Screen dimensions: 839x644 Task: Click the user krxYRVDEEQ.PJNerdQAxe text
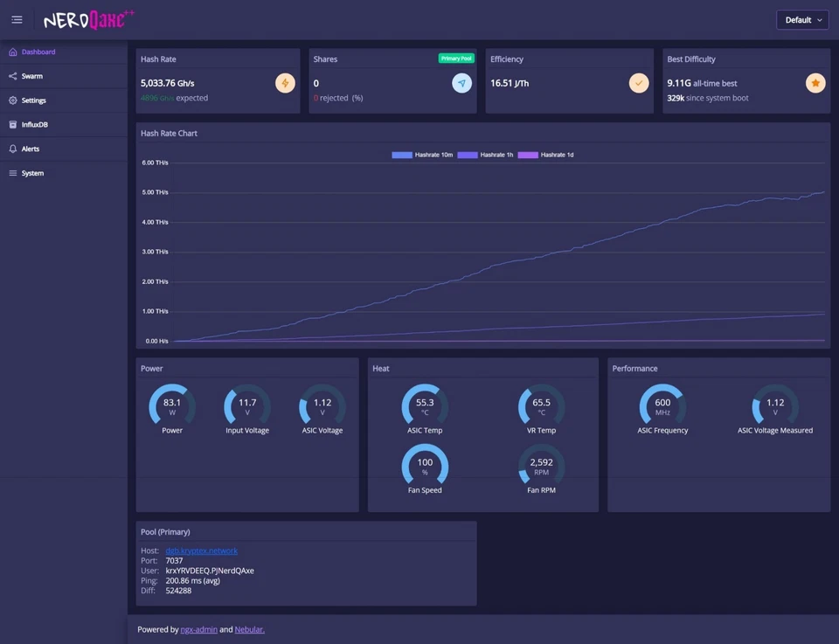[210, 571]
